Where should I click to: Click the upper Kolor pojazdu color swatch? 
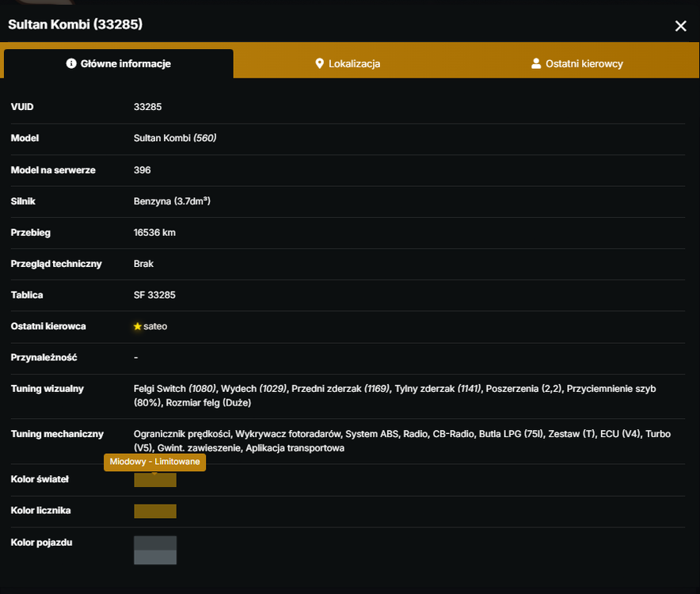click(x=155, y=543)
